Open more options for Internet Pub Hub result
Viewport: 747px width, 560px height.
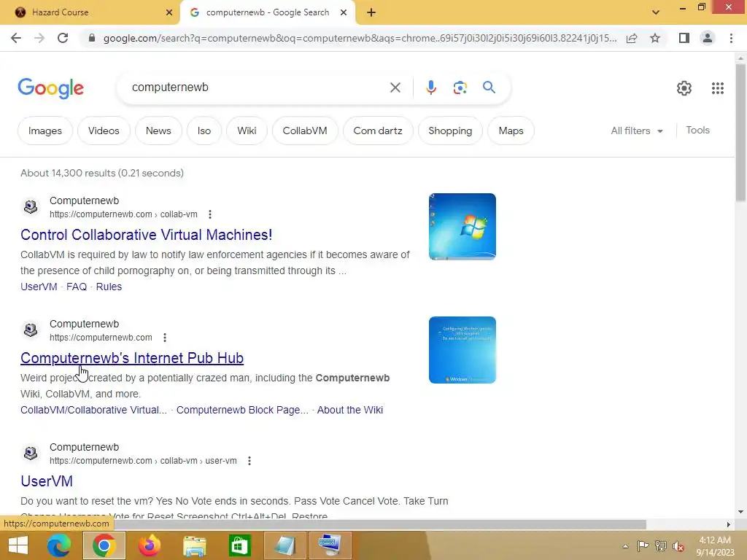coord(165,338)
